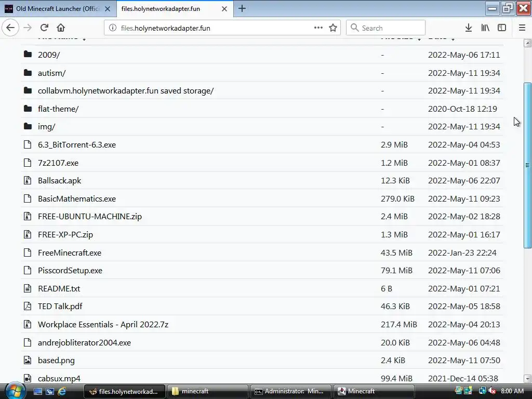
Task: Click video icon beside cabsux.mp4
Action: click(x=28, y=378)
